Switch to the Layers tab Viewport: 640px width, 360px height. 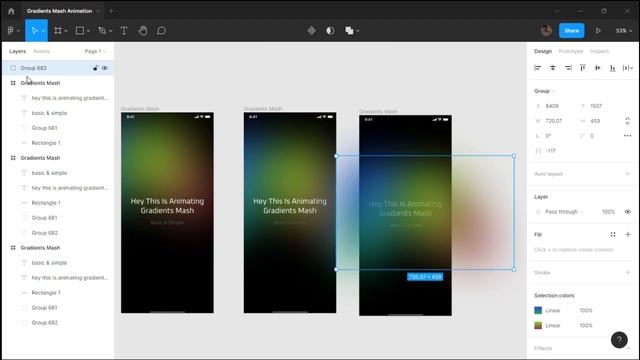[17, 51]
